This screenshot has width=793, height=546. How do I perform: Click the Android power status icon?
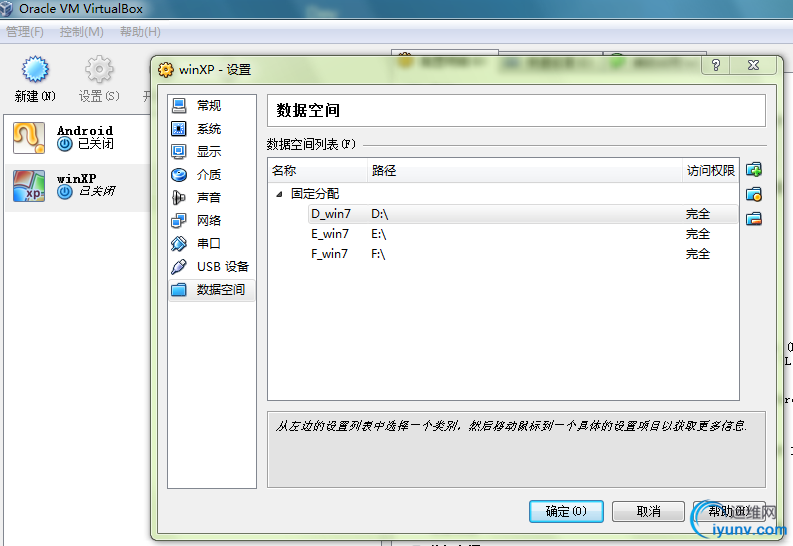[65, 144]
